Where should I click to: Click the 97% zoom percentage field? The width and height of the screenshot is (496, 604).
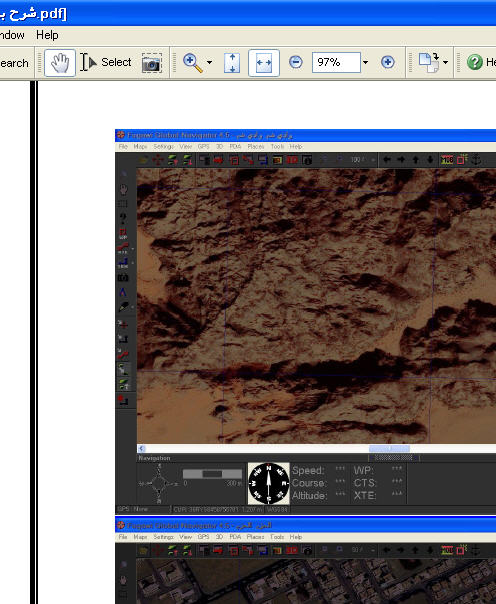pyautogui.click(x=336, y=62)
